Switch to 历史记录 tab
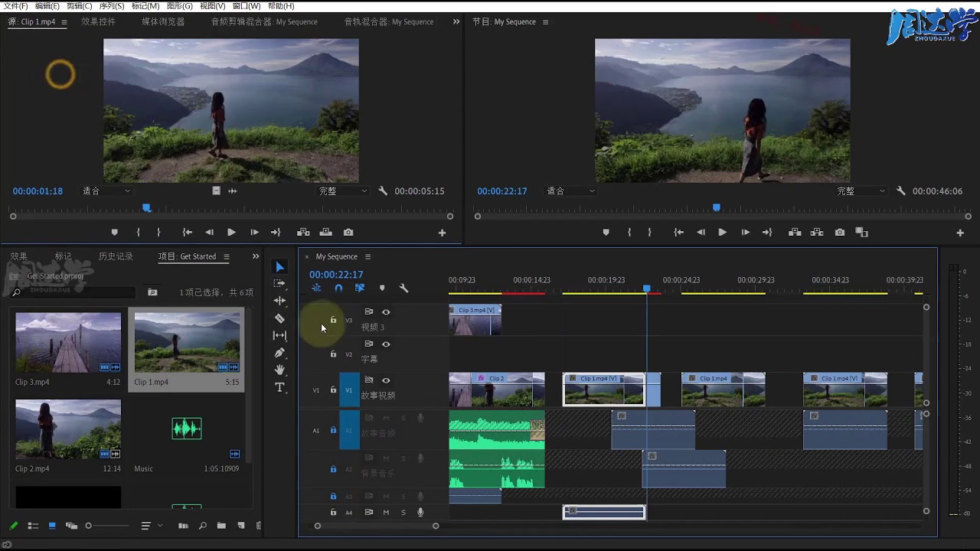 coord(116,256)
